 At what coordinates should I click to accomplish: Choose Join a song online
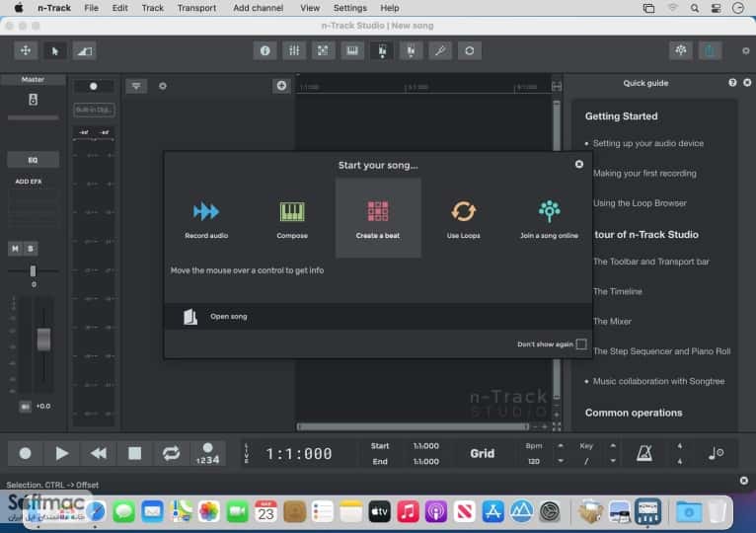549,218
